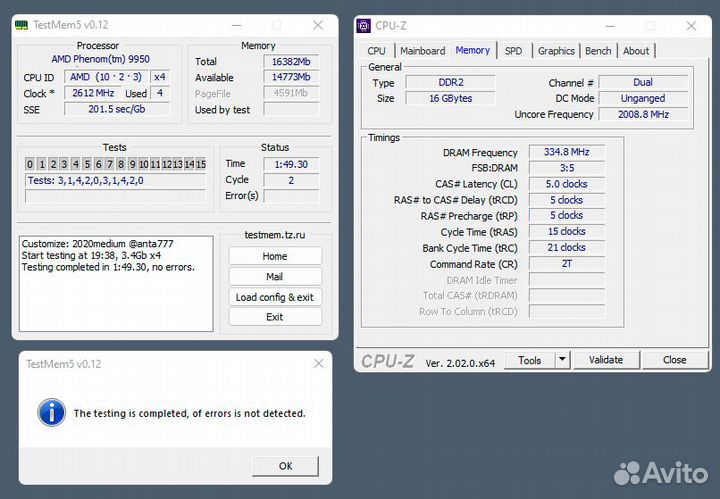The image size is (720, 499).
Task: Click the PageFile 4591Mb value
Action: coord(291,93)
